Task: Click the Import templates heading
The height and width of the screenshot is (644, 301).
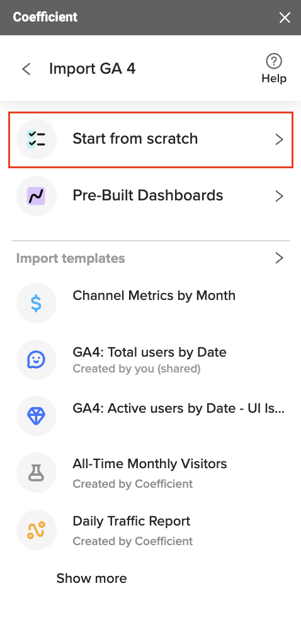Action: coord(71,258)
